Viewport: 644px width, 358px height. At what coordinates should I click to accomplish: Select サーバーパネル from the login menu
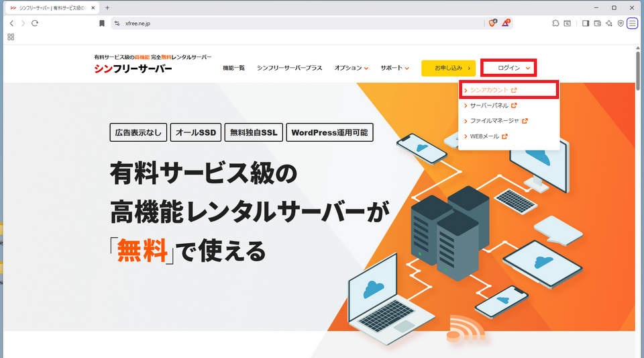493,105
